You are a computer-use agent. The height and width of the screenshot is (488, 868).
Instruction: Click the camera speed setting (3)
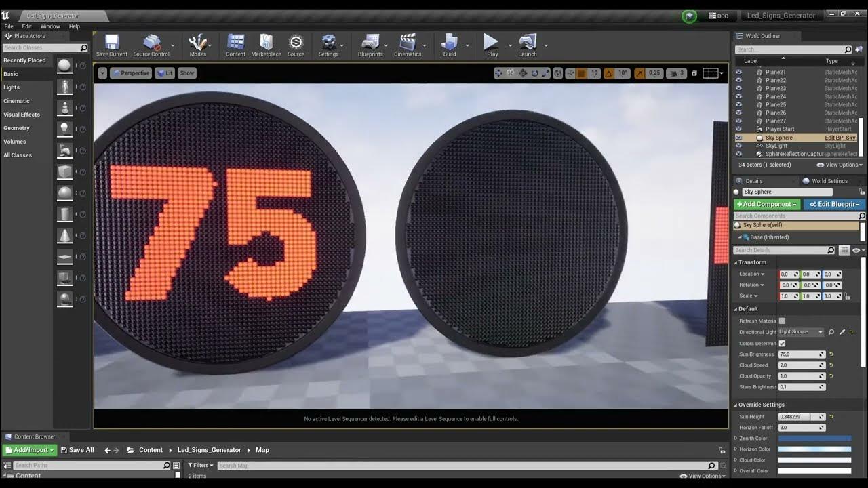(677, 73)
